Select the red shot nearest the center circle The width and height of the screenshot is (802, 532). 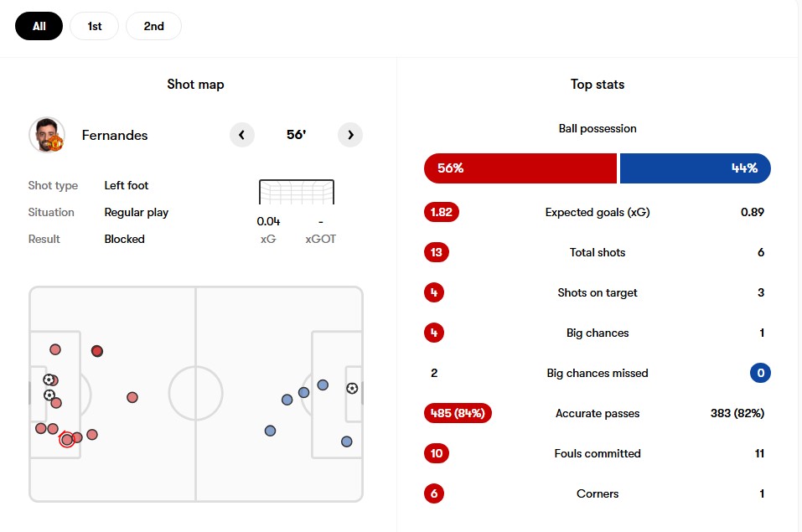tap(132, 397)
